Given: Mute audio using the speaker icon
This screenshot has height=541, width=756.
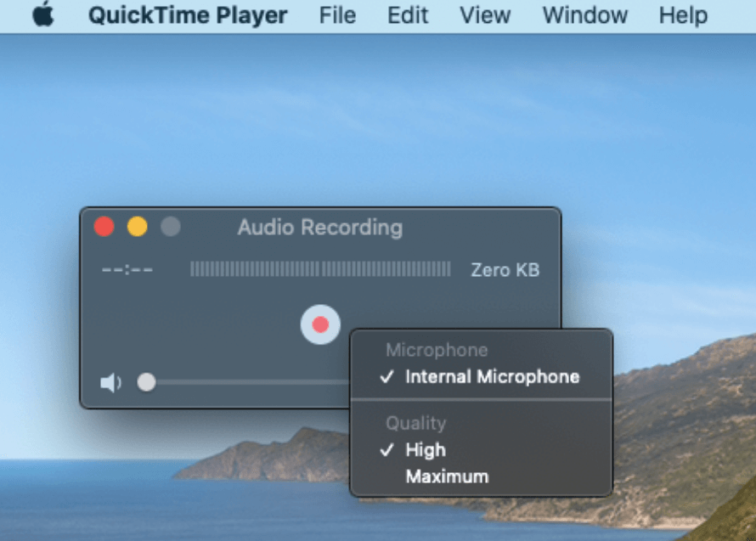Looking at the screenshot, I should [110, 382].
